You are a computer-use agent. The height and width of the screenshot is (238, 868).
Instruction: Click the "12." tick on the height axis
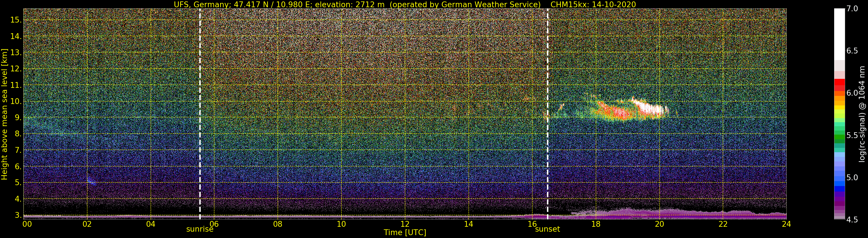16,69
